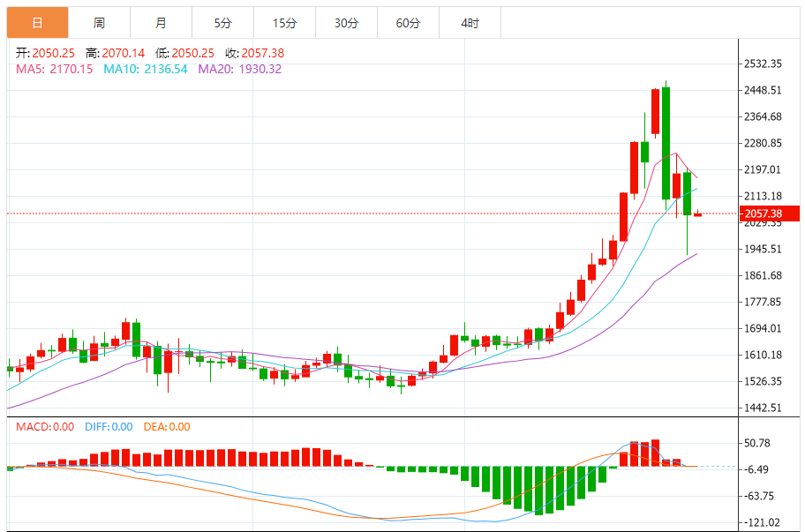Viewport: 805px width, 532px height.
Task: Choose the 5分 interval tab
Action: (222, 23)
